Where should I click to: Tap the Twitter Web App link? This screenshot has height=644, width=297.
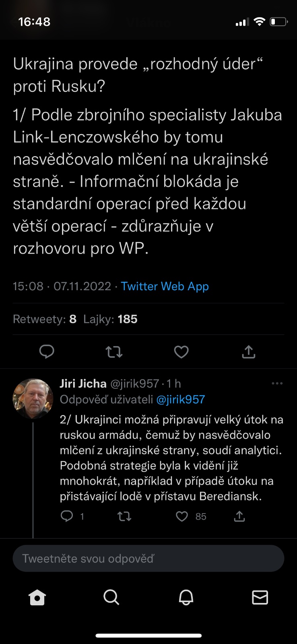165,286
